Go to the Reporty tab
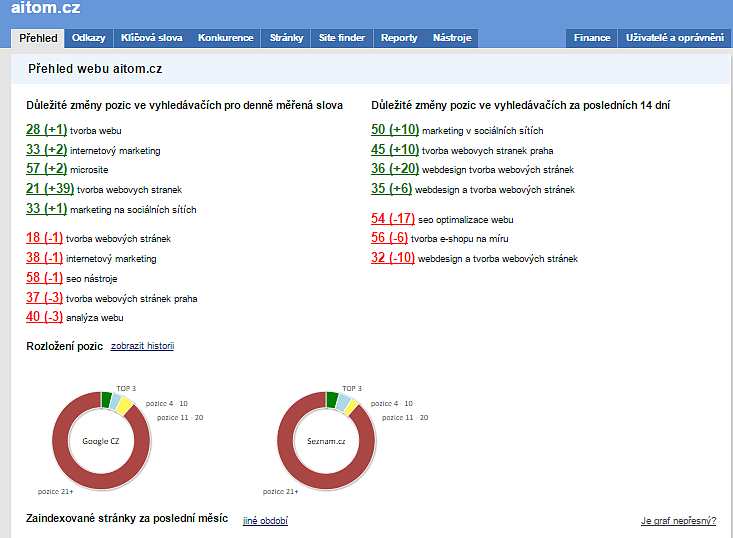The height and width of the screenshot is (538, 733). (399, 38)
